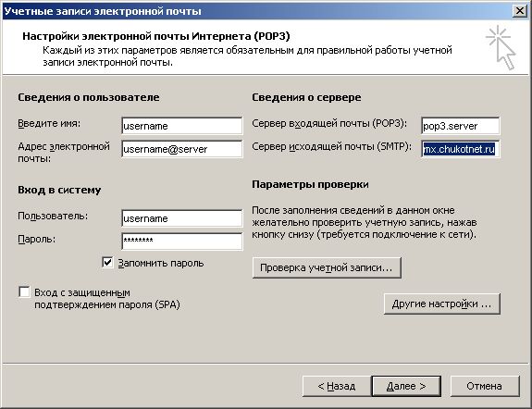The height and width of the screenshot is (409, 532).
Task: Go back with the '< Назад' button
Action: pyautogui.click(x=337, y=386)
